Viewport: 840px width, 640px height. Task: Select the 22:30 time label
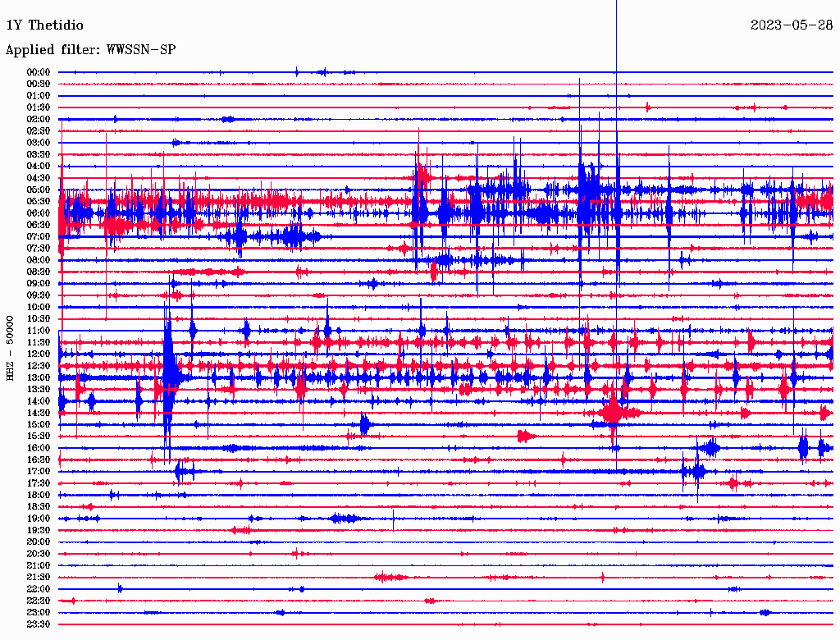point(39,601)
